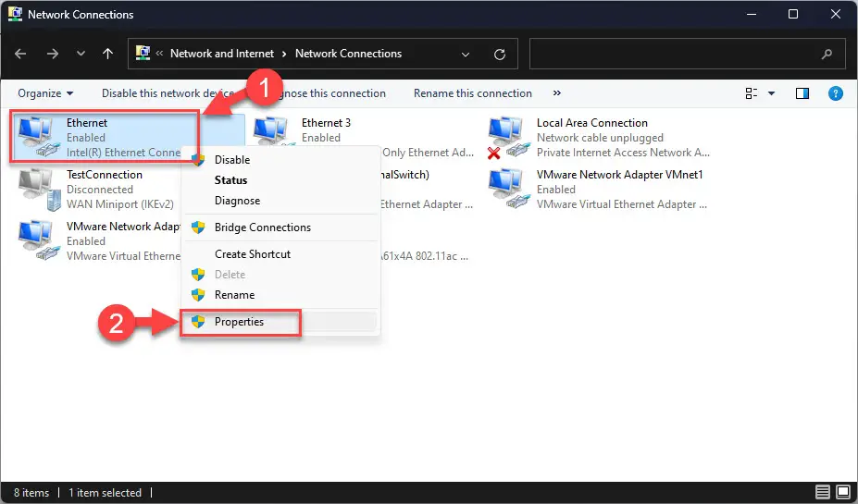Expand the Organize dropdown menu
This screenshot has width=858, height=504.
coord(45,93)
